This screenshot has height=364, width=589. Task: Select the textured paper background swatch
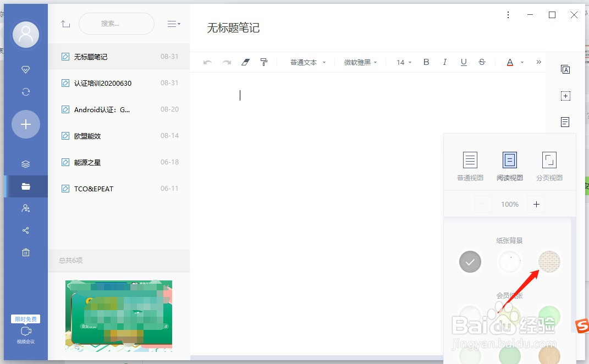[x=549, y=262]
